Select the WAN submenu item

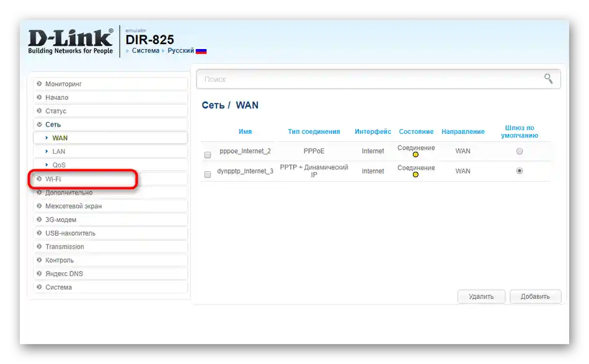[110, 138]
